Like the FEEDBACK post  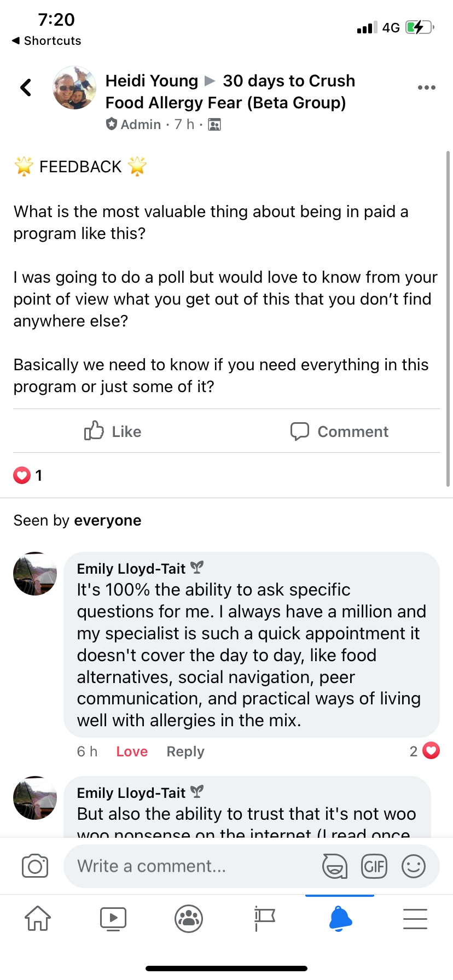point(113,431)
